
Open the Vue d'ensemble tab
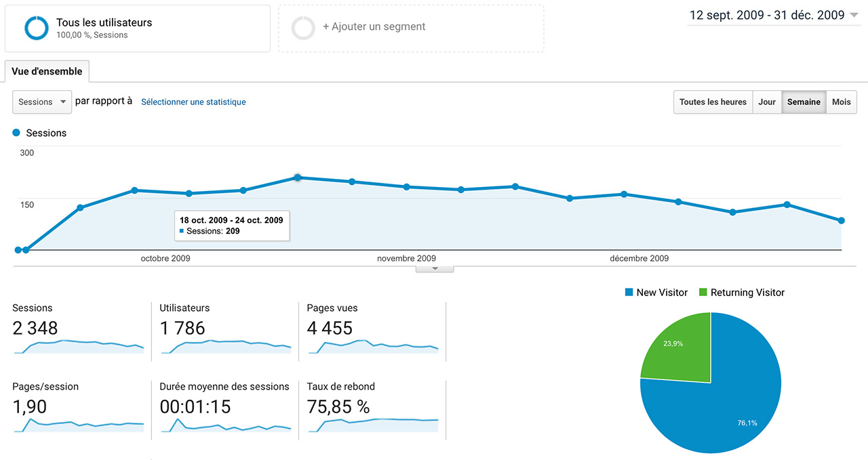point(47,71)
